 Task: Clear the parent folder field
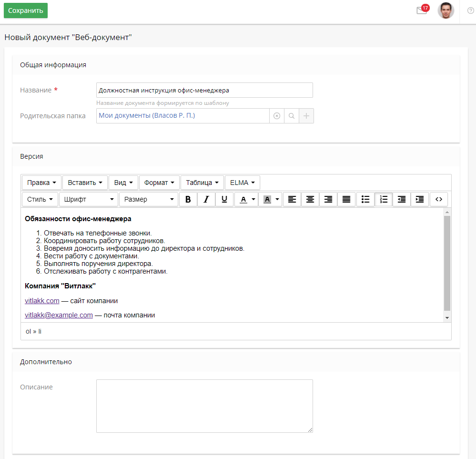click(x=277, y=115)
